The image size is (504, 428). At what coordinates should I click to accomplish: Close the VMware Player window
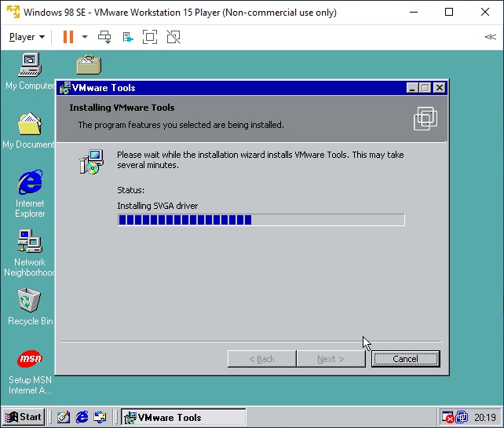485,13
